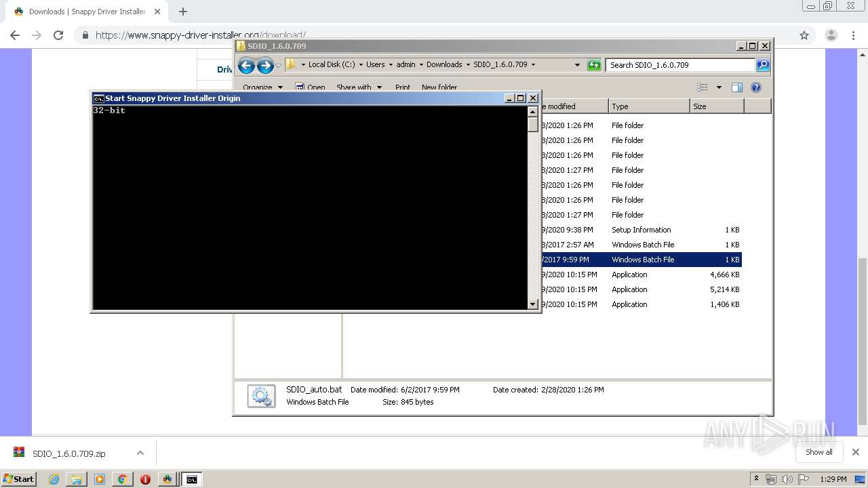Close the Snappy Driver Installer tab

(x=157, y=12)
